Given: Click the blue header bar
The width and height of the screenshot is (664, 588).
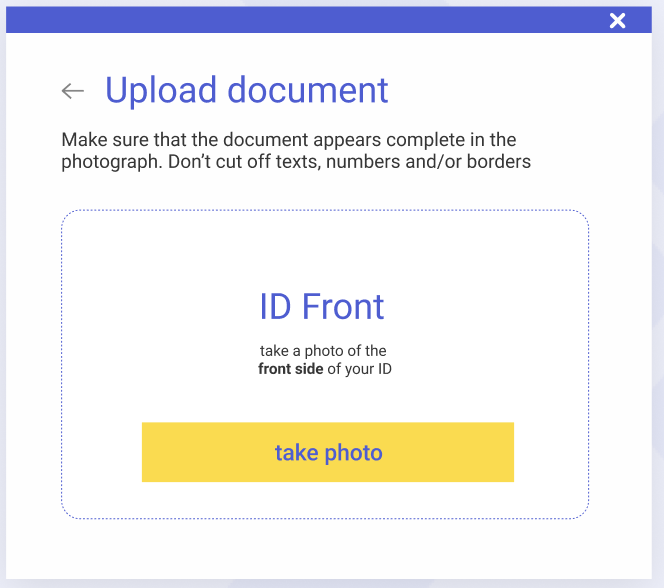Looking at the screenshot, I should tap(329, 19).
